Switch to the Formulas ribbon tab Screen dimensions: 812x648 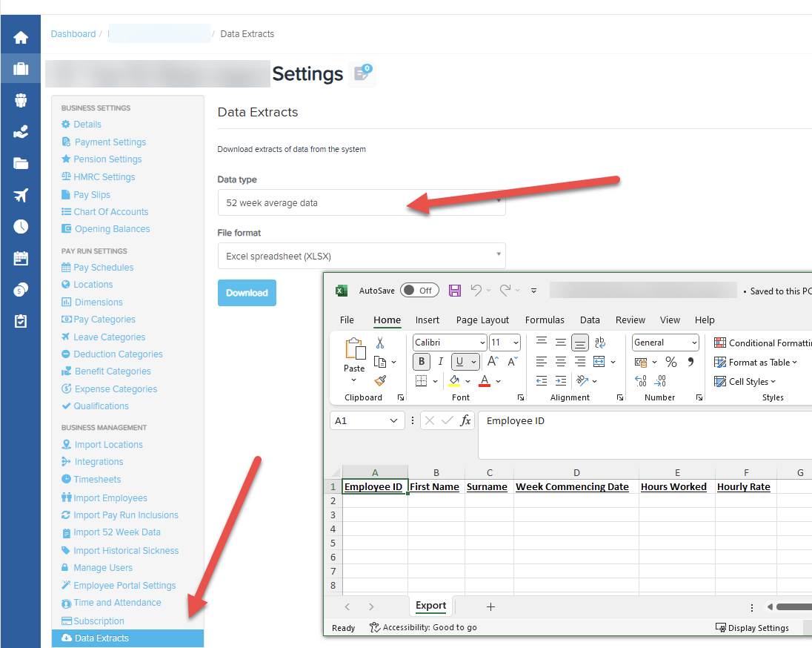(545, 320)
